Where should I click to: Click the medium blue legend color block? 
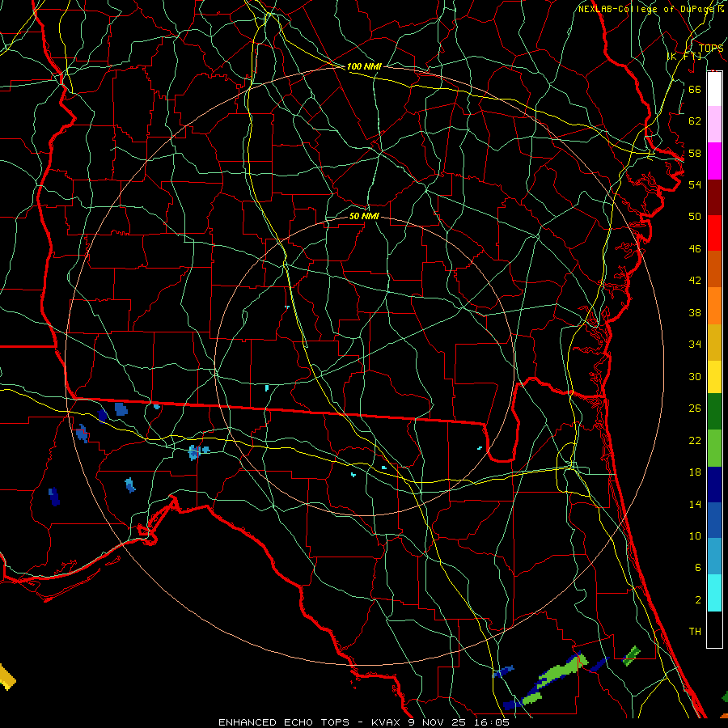[x=714, y=520]
